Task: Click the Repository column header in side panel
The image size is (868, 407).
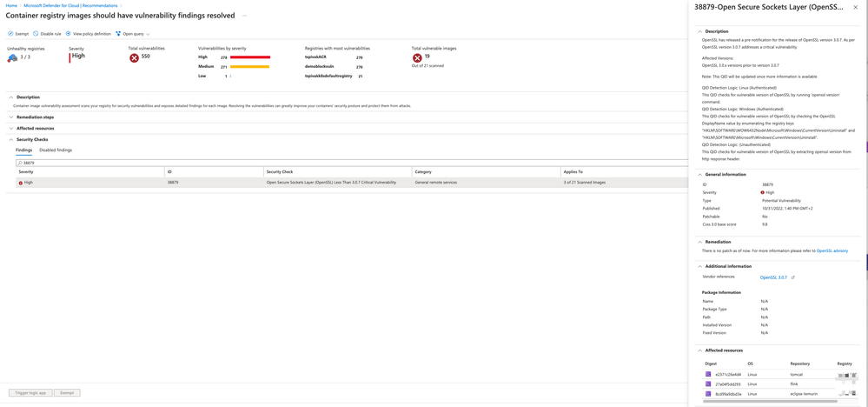Action: coord(800,364)
